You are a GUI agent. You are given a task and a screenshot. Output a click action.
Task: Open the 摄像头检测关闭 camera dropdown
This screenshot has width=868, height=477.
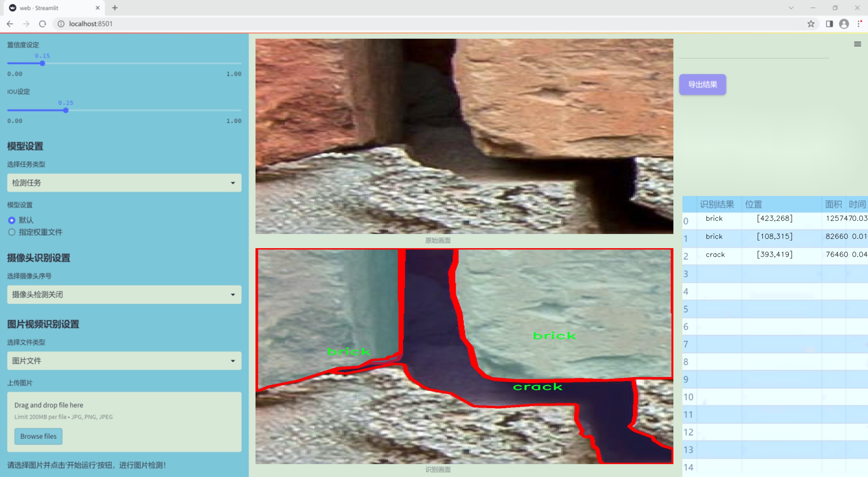click(124, 294)
